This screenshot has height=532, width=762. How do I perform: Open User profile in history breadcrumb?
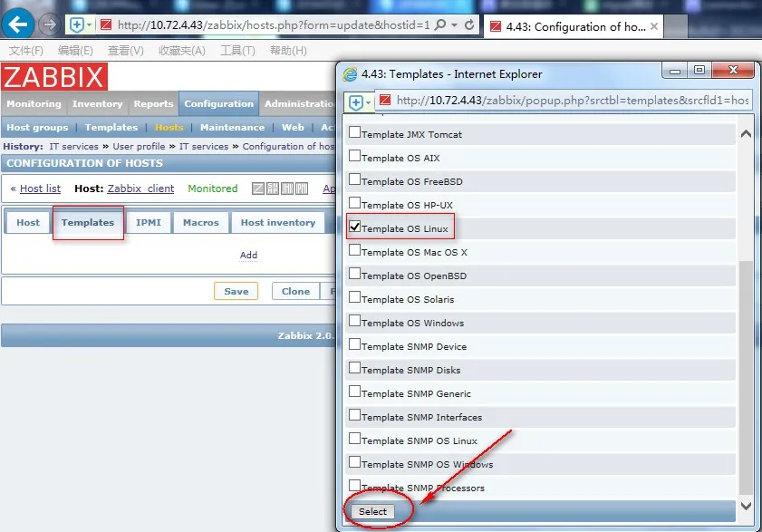coord(139,147)
